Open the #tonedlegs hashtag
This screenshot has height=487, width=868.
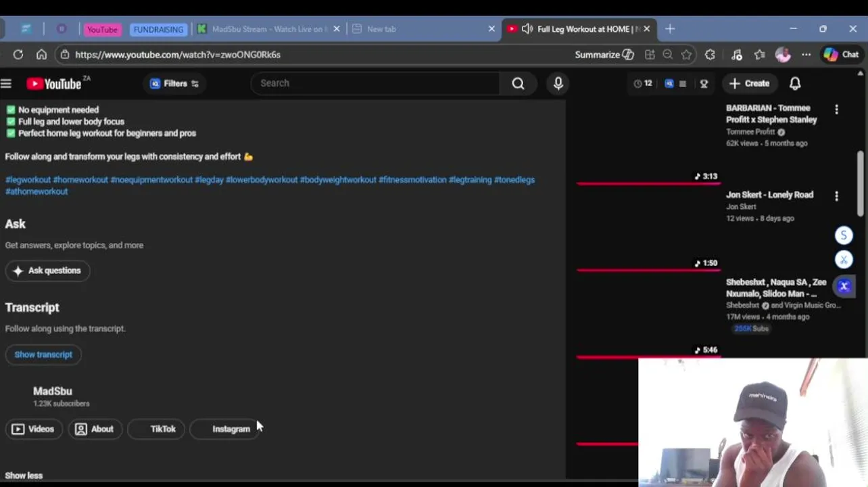pyautogui.click(x=514, y=180)
